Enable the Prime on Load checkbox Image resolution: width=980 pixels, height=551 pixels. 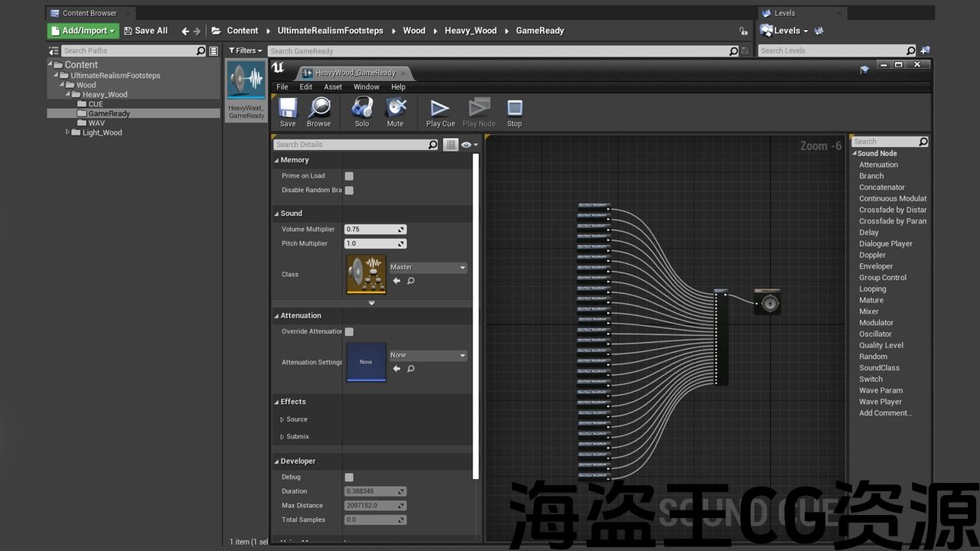349,176
